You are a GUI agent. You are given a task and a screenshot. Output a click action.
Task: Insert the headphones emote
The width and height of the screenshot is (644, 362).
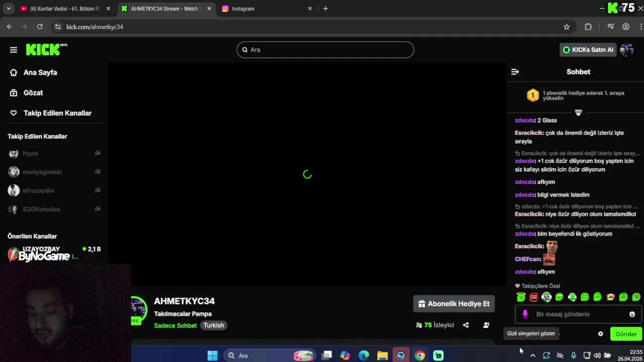click(x=546, y=297)
